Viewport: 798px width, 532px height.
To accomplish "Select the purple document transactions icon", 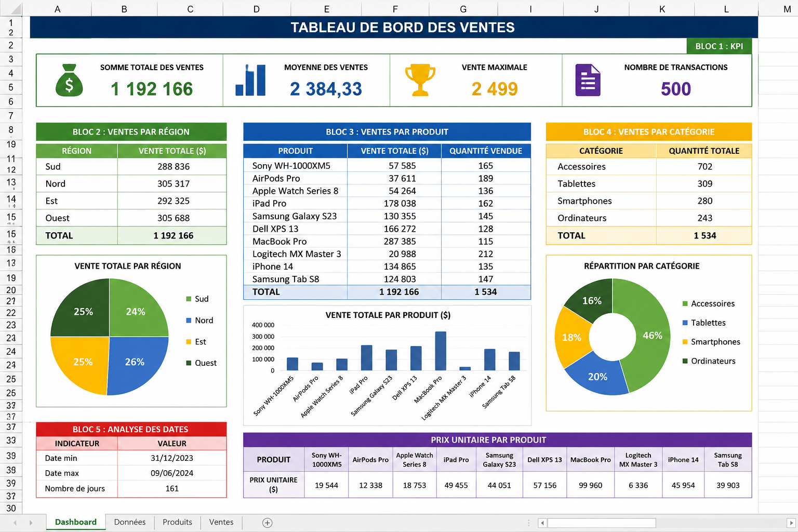I will pyautogui.click(x=588, y=80).
